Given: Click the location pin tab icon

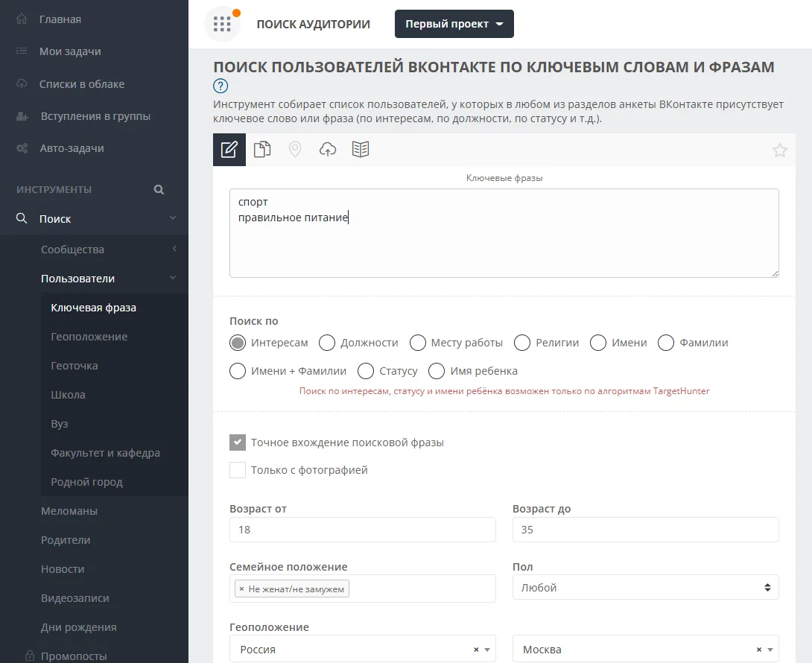Looking at the screenshot, I should click(x=295, y=149).
